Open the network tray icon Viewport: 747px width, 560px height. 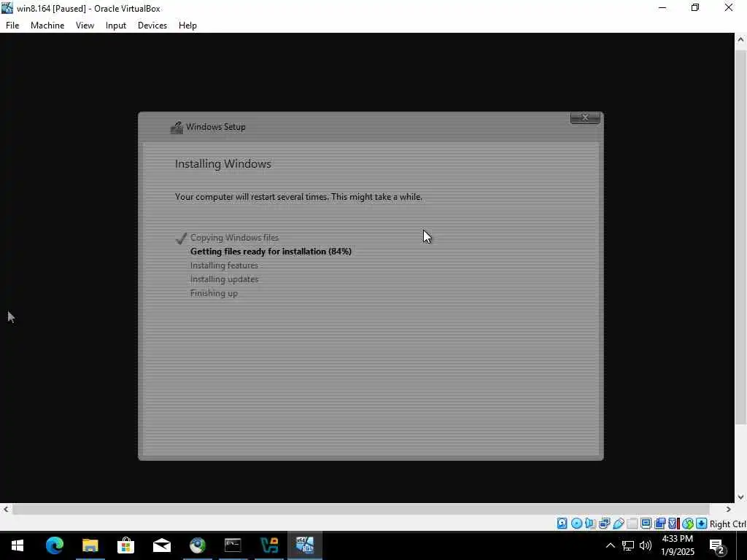click(628, 545)
